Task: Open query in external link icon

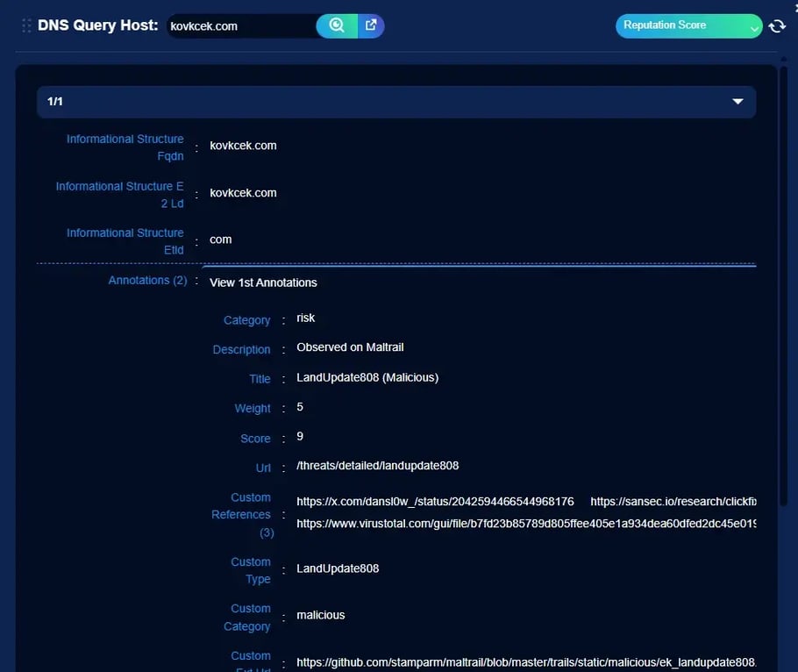Action: 371,25
